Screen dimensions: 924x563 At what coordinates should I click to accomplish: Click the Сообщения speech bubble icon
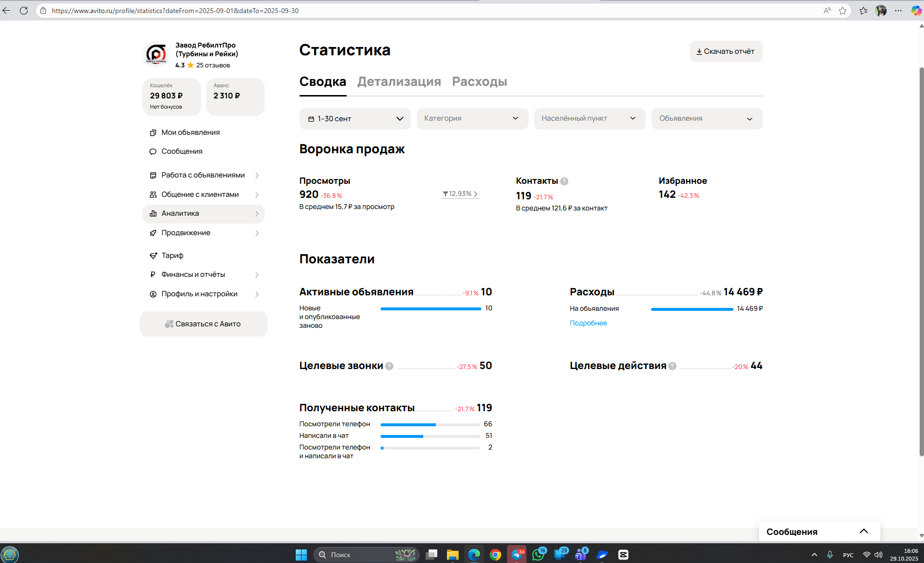153,151
